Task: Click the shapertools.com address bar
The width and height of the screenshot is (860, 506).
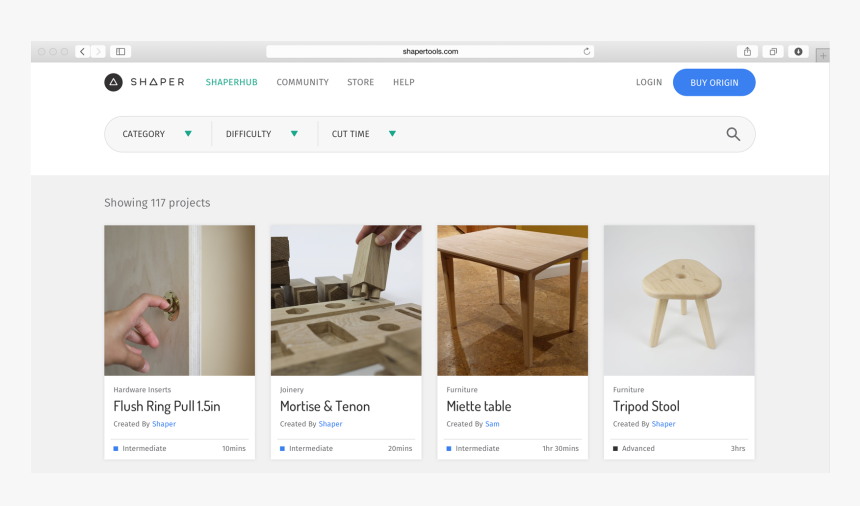Action: coord(430,51)
